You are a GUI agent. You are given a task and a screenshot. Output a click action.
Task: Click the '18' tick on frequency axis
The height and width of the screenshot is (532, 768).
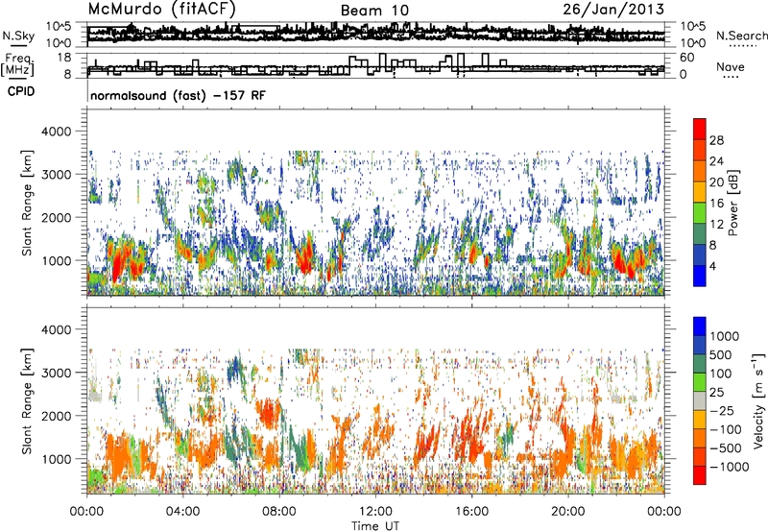click(64, 58)
